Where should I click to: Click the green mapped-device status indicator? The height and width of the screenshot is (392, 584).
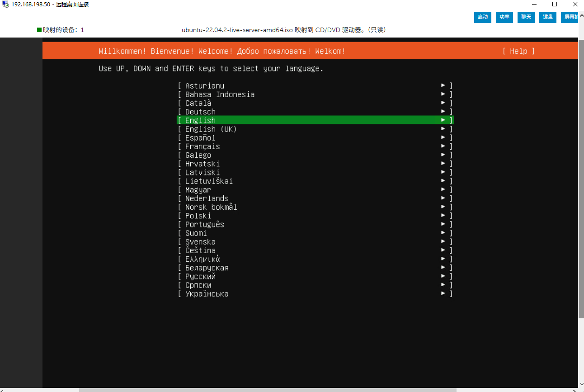pos(39,30)
